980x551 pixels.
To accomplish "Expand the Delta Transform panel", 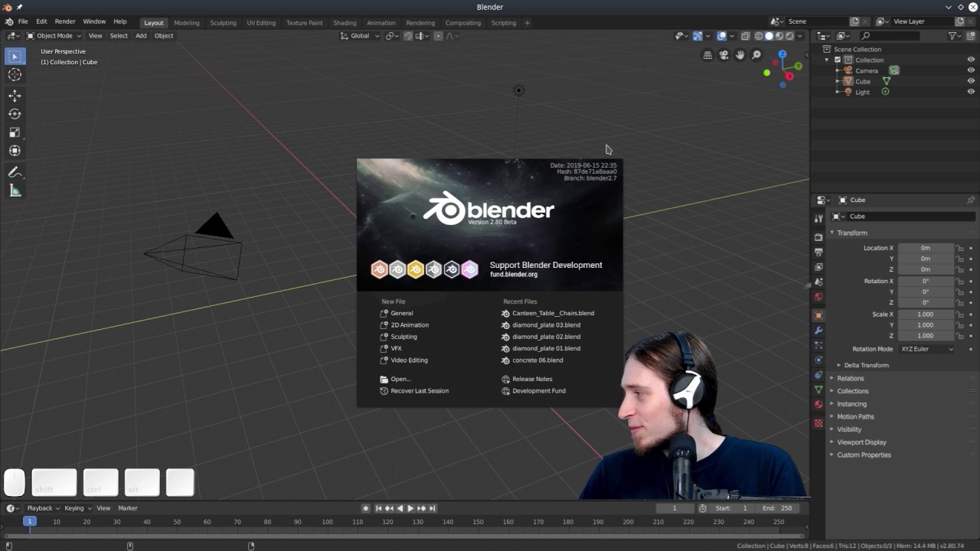I will pos(866,365).
